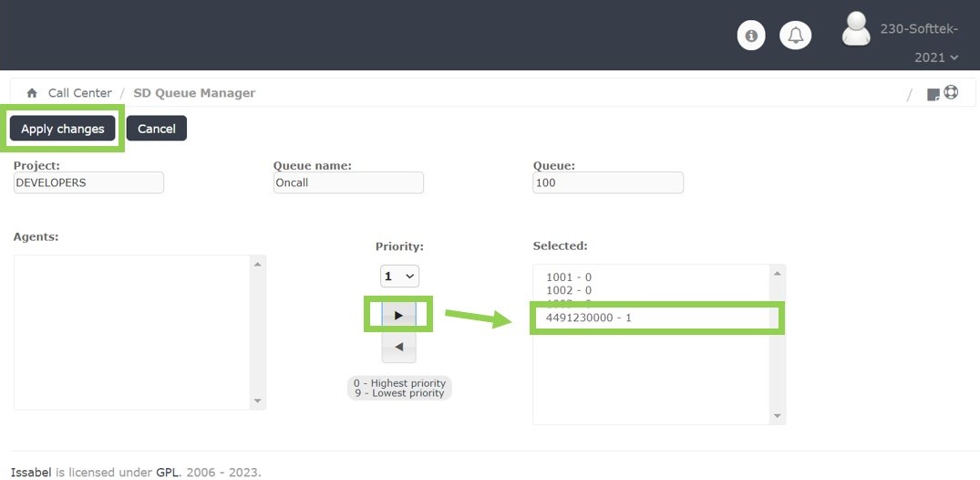Open the Priority dropdown
This screenshot has width=980, height=480.
[399, 276]
